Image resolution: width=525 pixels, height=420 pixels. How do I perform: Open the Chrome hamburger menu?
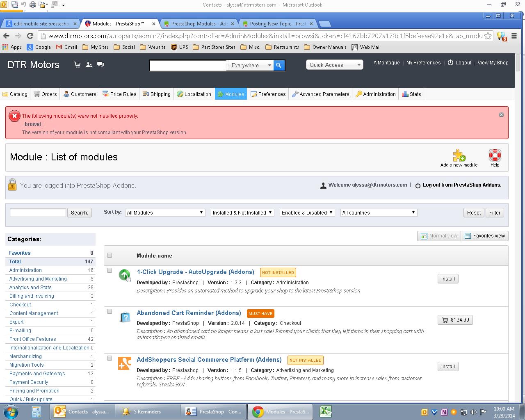click(514, 36)
